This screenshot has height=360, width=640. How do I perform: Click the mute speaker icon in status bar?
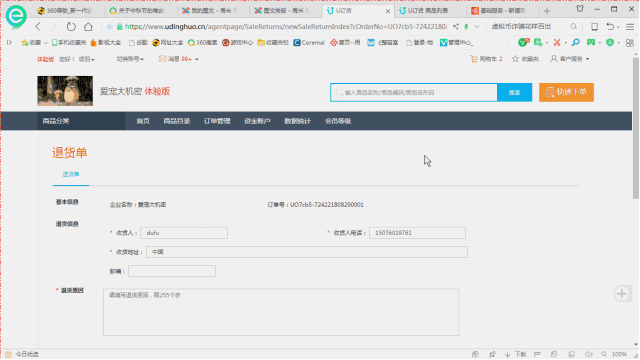(x=589, y=354)
